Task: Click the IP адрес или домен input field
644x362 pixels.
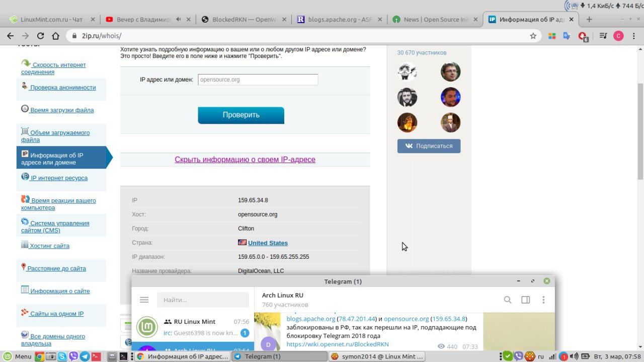Action: (x=258, y=80)
